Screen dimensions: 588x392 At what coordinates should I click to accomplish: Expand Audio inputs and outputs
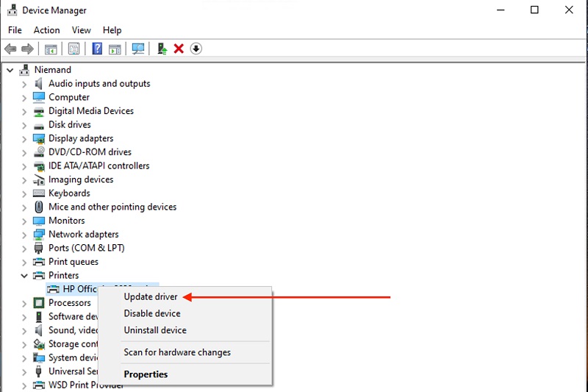24,85
